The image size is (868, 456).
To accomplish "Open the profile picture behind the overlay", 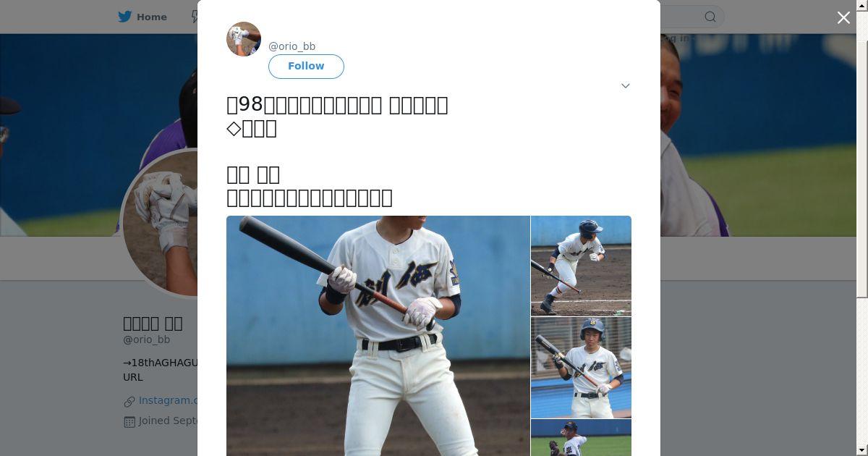I will (x=161, y=223).
